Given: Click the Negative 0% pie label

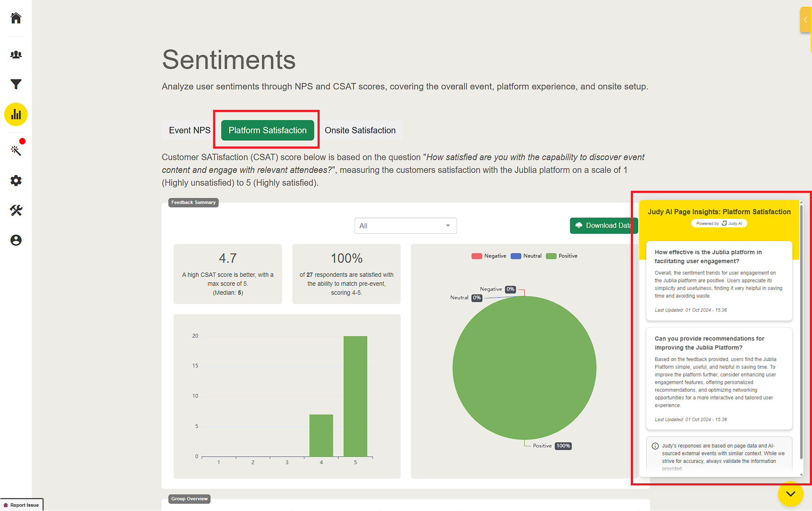Looking at the screenshot, I should click(498, 289).
